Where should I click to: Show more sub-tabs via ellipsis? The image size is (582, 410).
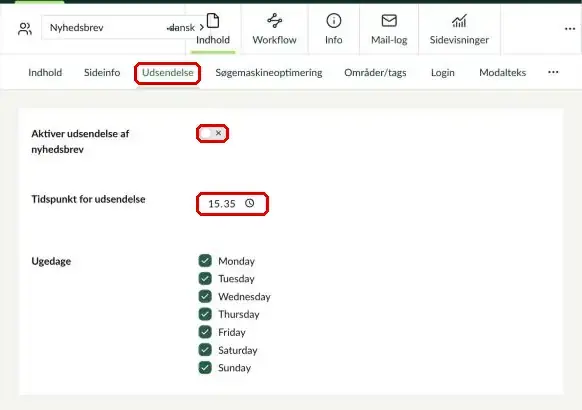tap(553, 72)
